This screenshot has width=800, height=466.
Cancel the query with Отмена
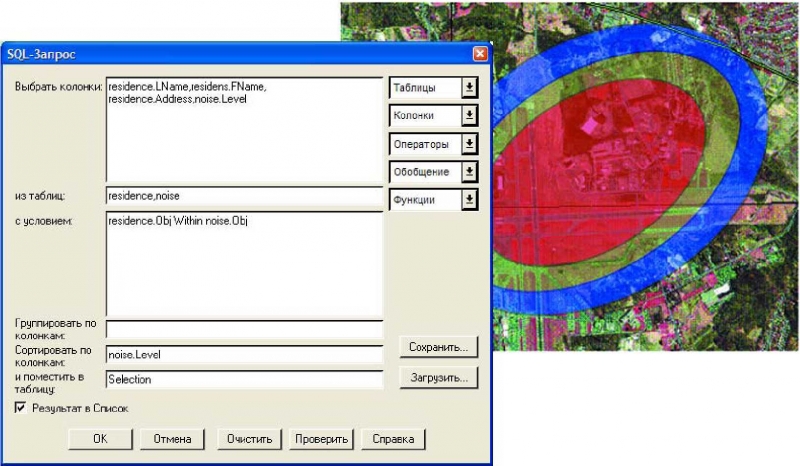172,439
